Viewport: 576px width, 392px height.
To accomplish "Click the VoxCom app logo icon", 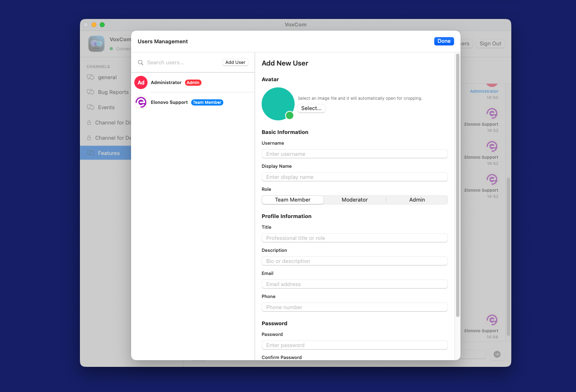I will click(x=96, y=44).
